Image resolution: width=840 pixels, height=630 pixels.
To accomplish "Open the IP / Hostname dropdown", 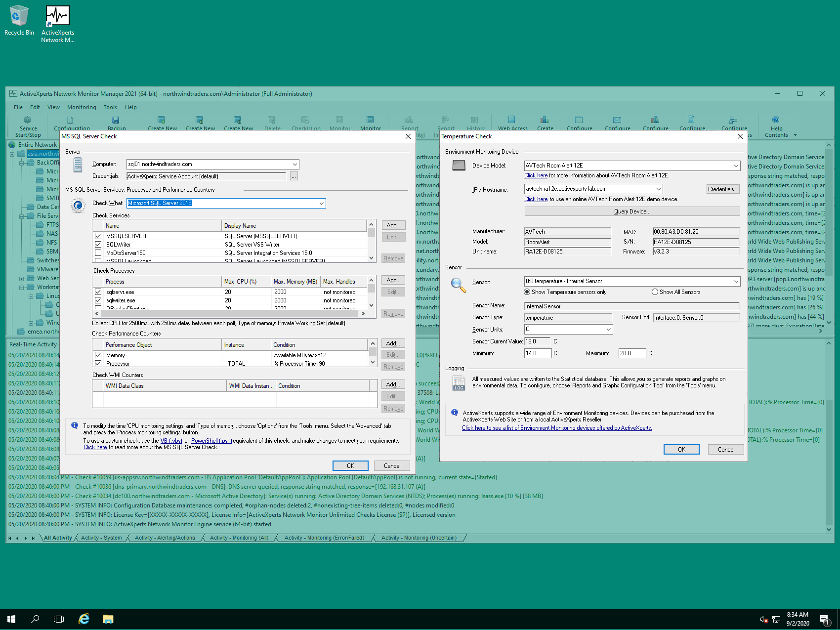I will click(x=659, y=189).
